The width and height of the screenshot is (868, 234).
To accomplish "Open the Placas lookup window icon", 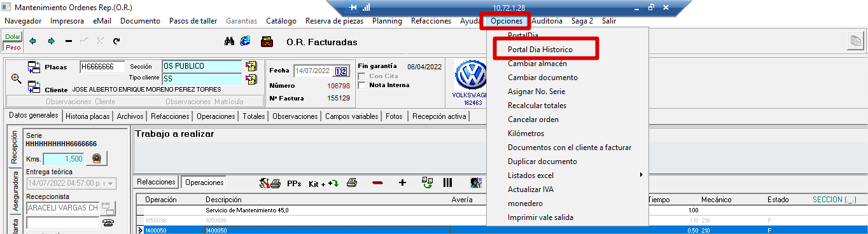I will click(x=34, y=67).
